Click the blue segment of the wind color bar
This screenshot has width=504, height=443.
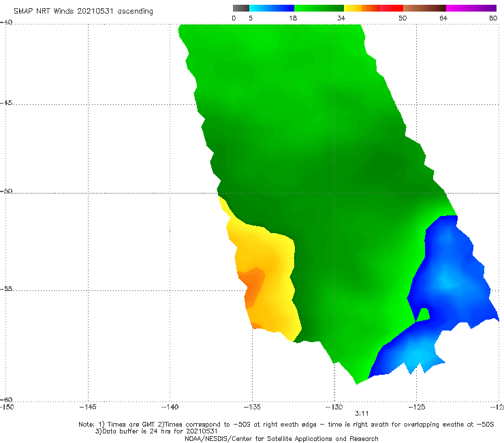pos(272,8)
